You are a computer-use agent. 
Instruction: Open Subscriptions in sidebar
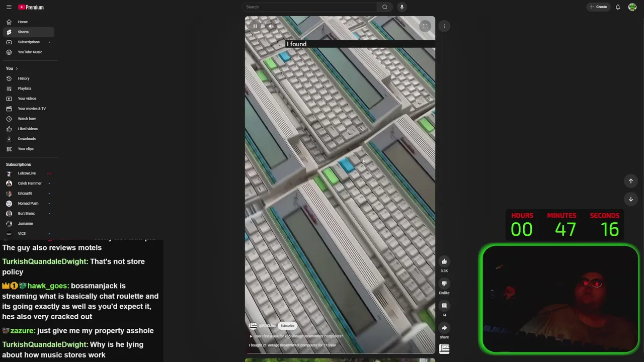click(x=29, y=42)
